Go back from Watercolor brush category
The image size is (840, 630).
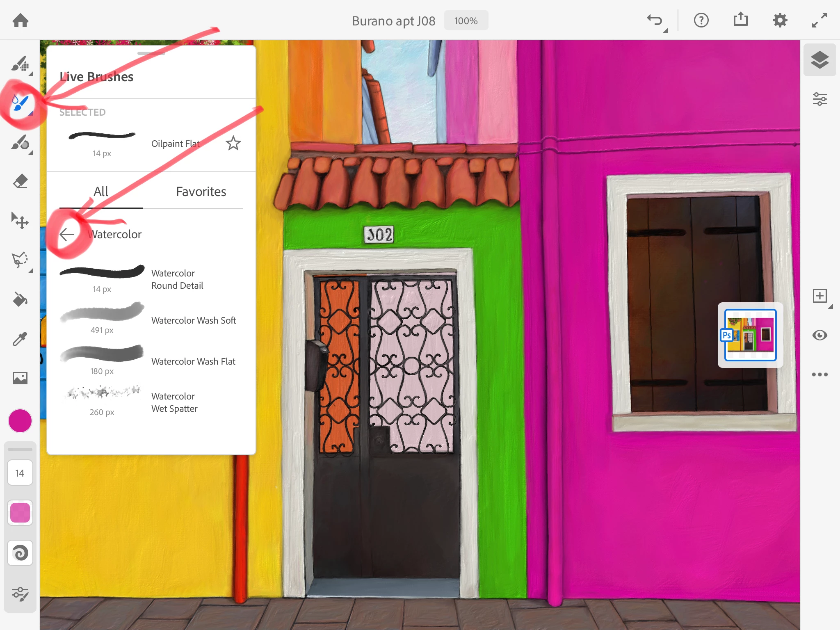click(67, 234)
